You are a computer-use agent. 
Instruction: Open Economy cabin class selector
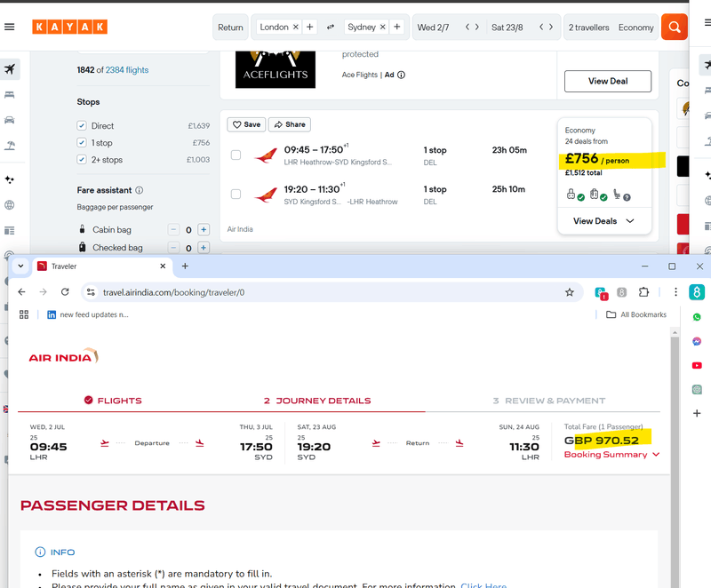click(635, 28)
